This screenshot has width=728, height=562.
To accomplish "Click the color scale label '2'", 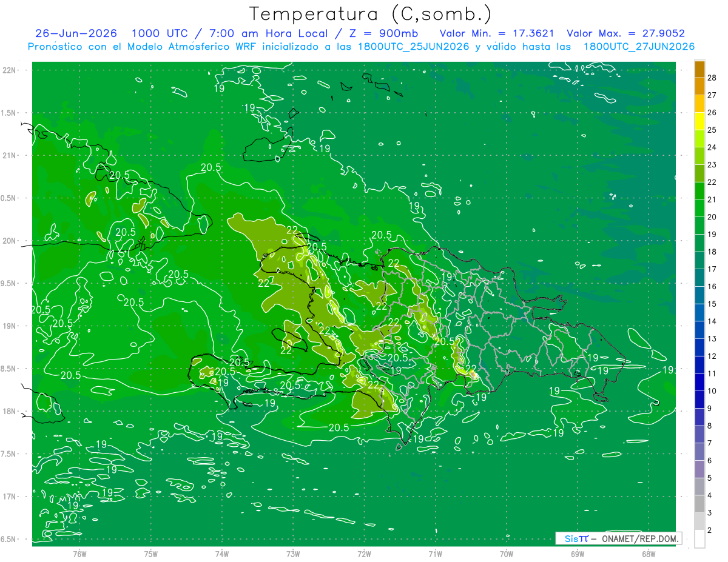I will point(710,530).
